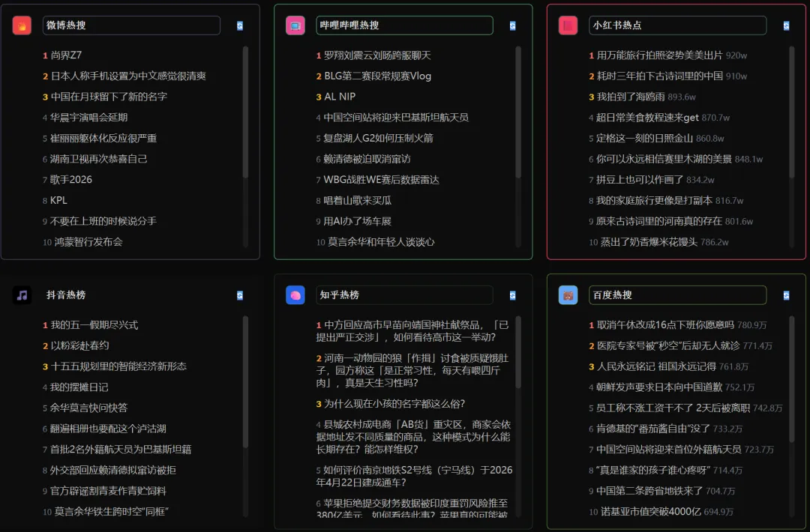This screenshot has width=810, height=532.
Task: Open Weibo topic 鸿蒙智行发布会
Action: [x=88, y=241]
